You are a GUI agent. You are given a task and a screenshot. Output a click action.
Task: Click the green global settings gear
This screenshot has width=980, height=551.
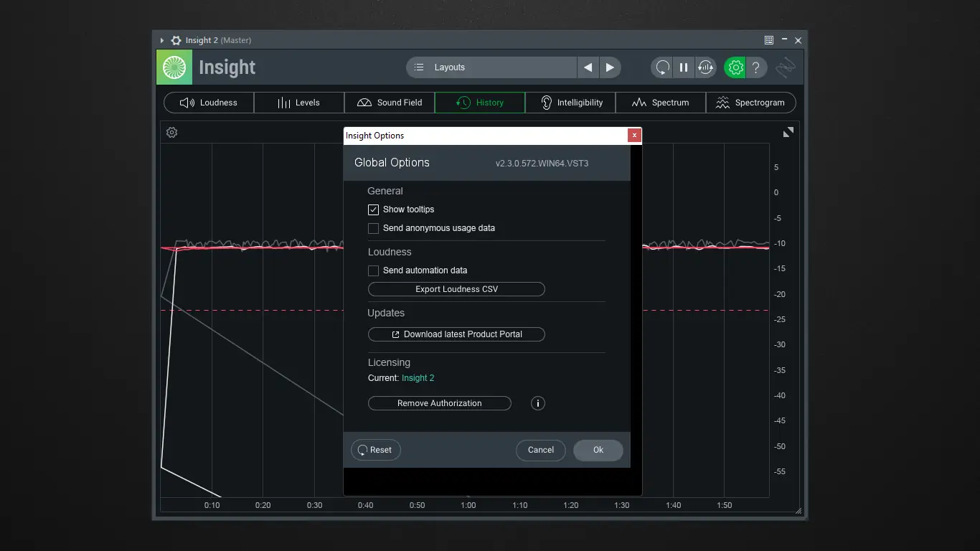(x=735, y=67)
